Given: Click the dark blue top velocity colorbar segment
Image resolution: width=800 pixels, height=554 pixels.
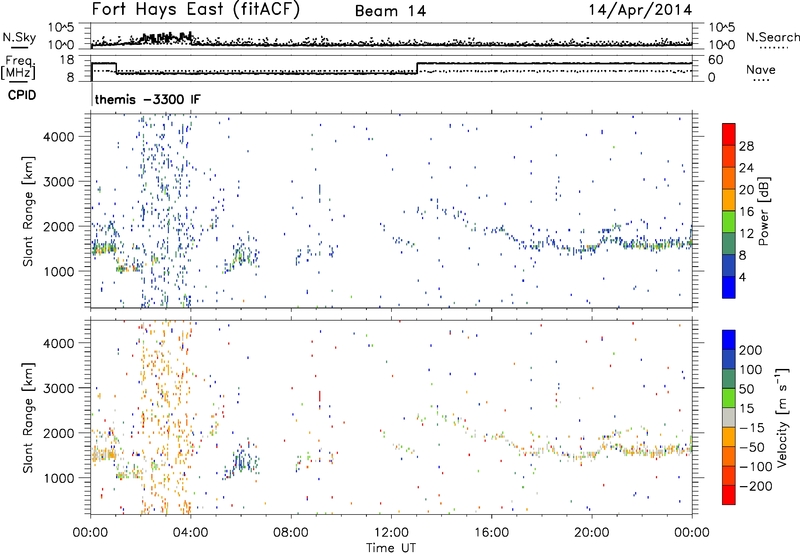Looking at the screenshot, I should coord(729,340).
